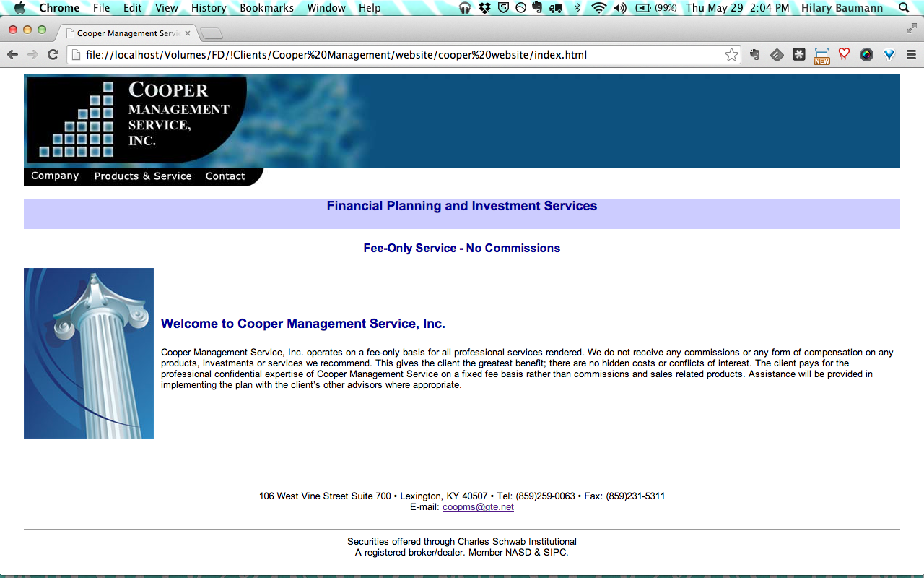This screenshot has width=924, height=578.
Task: Click the battery status indicator
Action: (657, 8)
